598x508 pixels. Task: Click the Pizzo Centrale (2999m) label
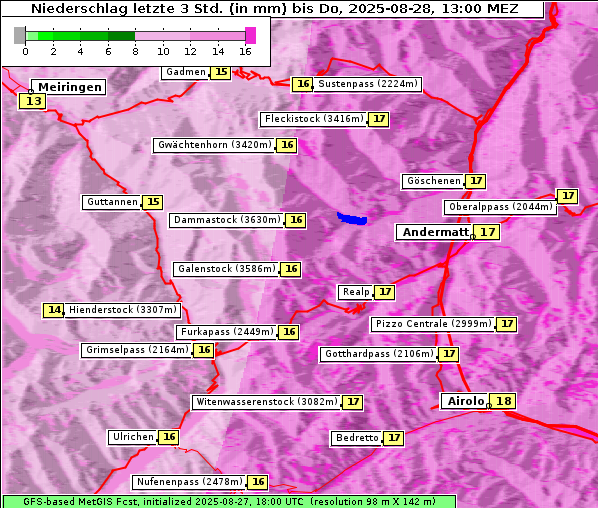pyautogui.click(x=433, y=324)
